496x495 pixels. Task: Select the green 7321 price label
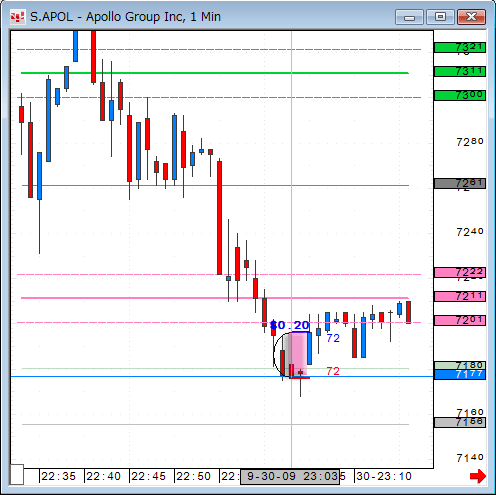(460, 47)
